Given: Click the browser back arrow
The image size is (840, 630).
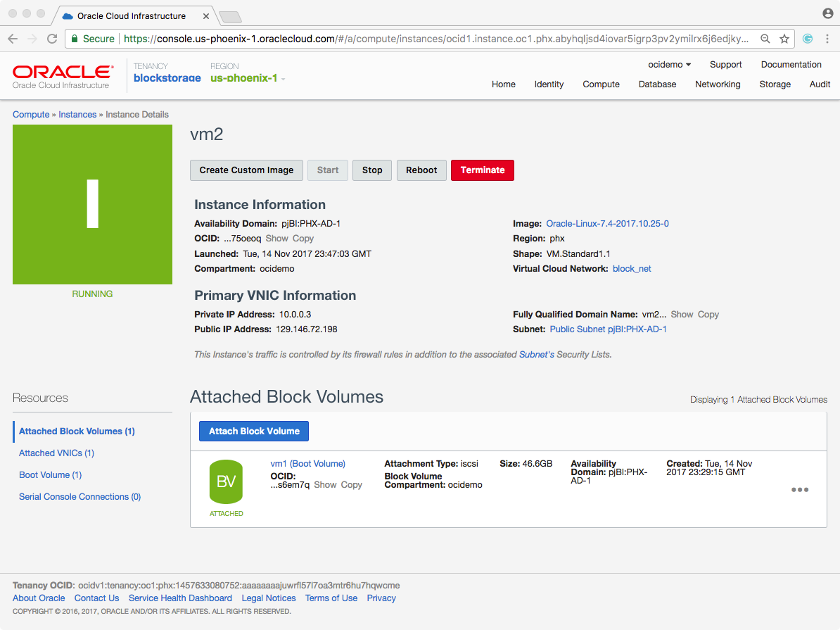Looking at the screenshot, I should click(13, 39).
